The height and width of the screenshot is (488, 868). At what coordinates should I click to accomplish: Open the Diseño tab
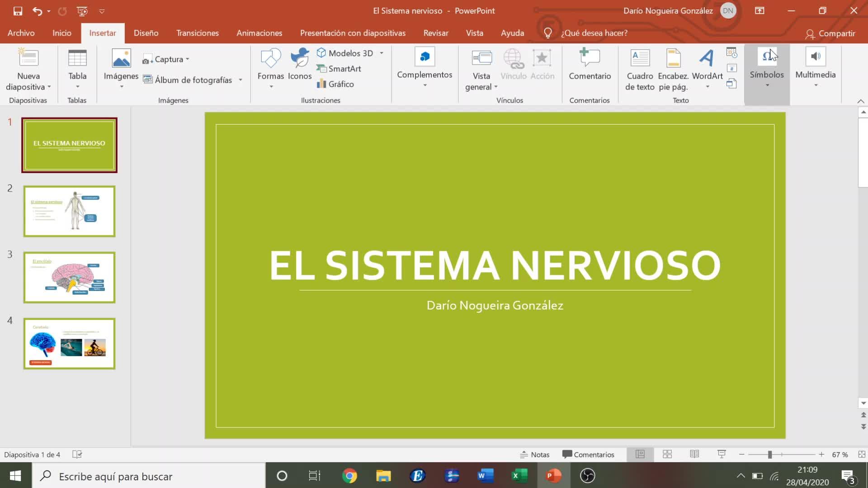click(x=146, y=33)
